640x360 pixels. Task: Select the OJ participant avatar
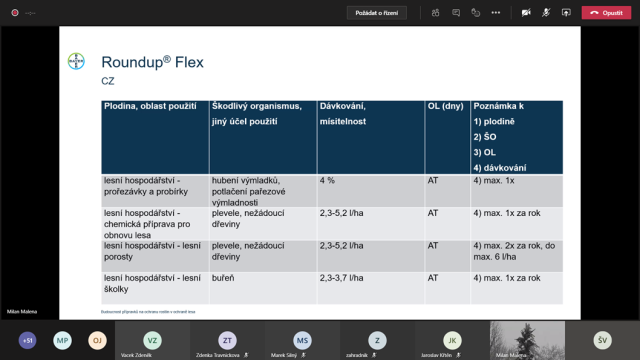click(97, 340)
